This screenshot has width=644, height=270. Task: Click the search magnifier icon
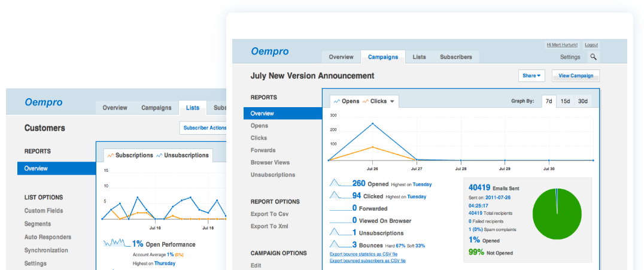pyautogui.click(x=593, y=57)
